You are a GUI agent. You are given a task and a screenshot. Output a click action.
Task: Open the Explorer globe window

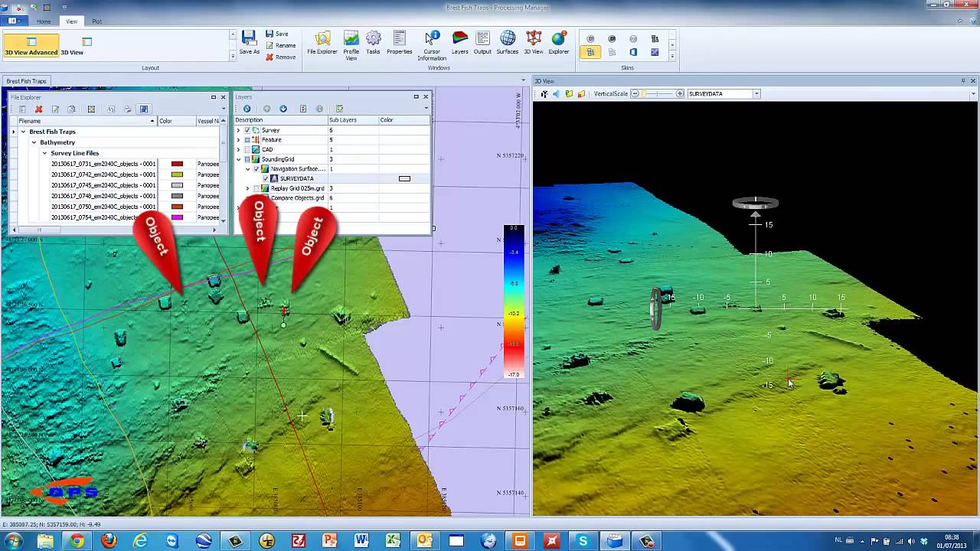point(559,42)
